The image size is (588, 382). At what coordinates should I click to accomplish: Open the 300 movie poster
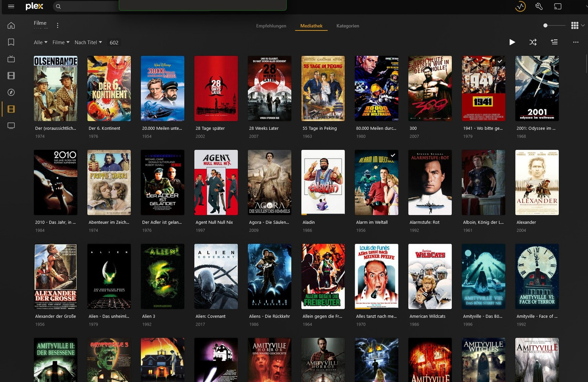(430, 88)
